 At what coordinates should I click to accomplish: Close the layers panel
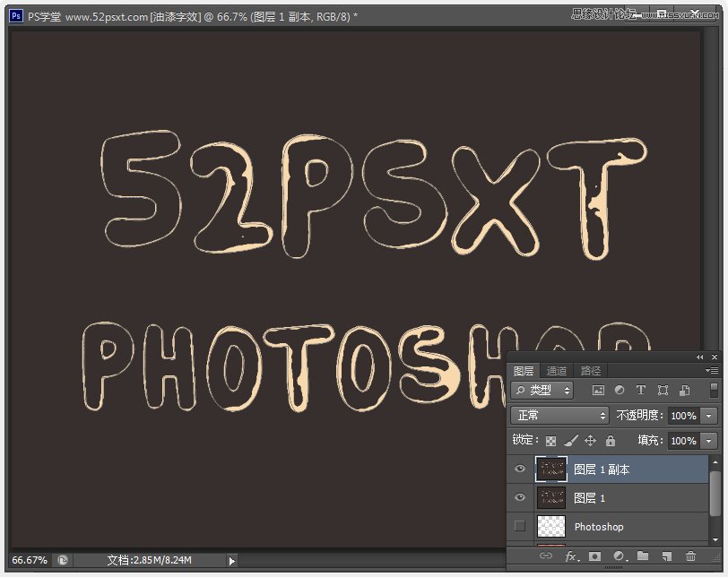pyautogui.click(x=715, y=357)
